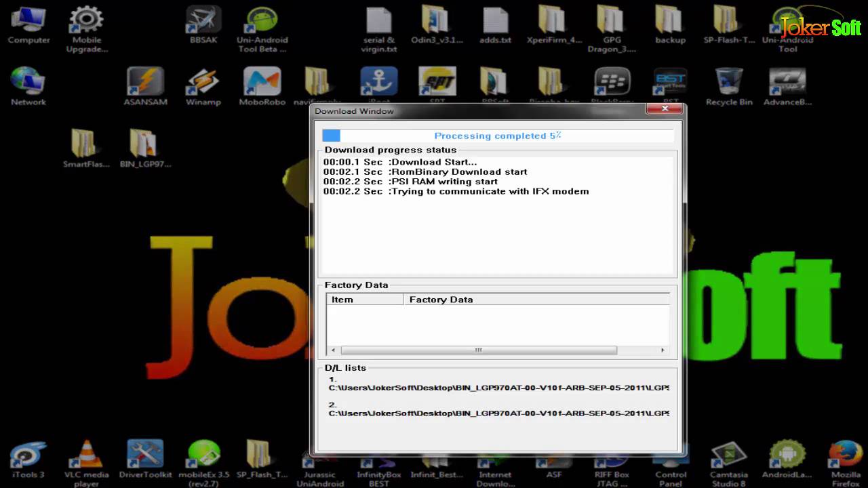This screenshot has width=868, height=488.
Task: Select the 'RomBinary Download start' log line
Action: point(425,171)
